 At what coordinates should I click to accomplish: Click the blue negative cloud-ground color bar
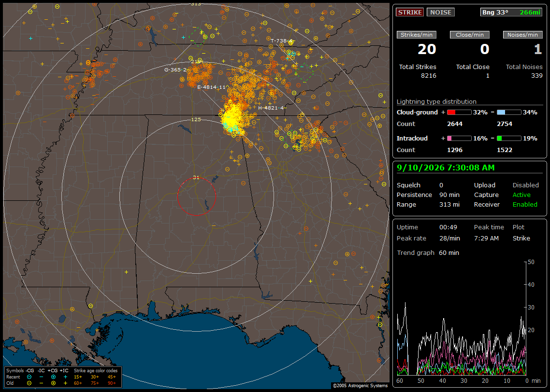(509, 112)
